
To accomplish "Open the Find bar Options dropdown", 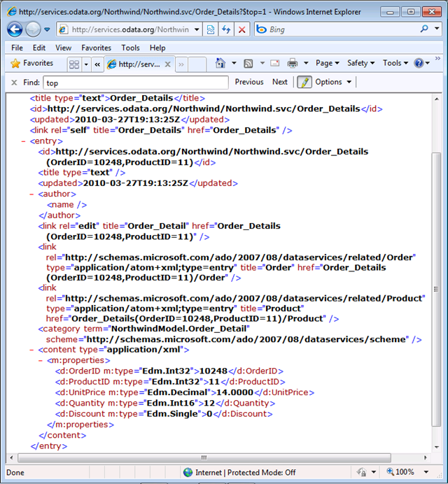I will coord(333,82).
